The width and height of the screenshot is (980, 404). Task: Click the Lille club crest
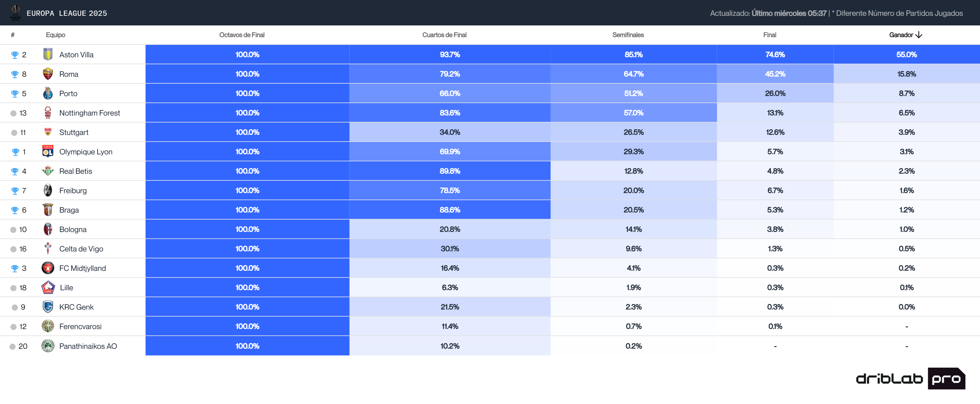pos(48,287)
